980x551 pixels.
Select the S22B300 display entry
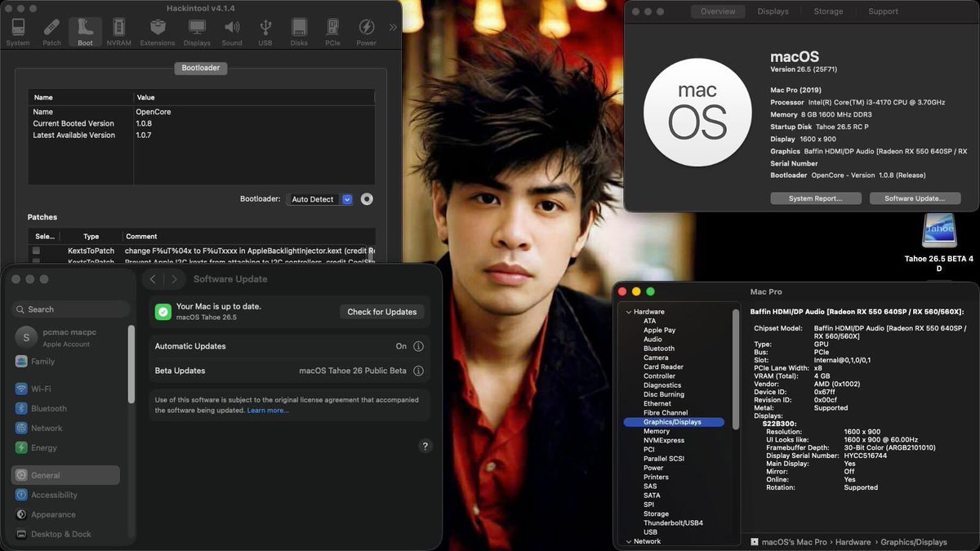pos(779,424)
